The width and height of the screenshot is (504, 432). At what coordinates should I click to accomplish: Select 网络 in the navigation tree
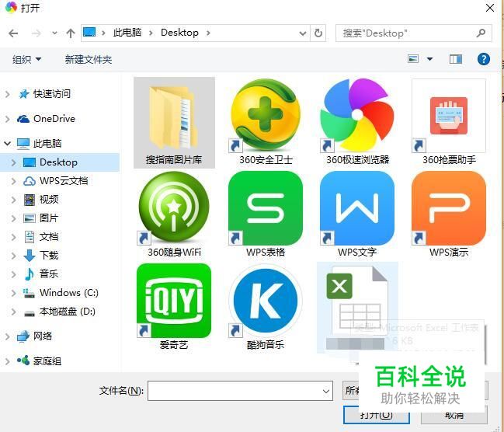[x=43, y=336]
